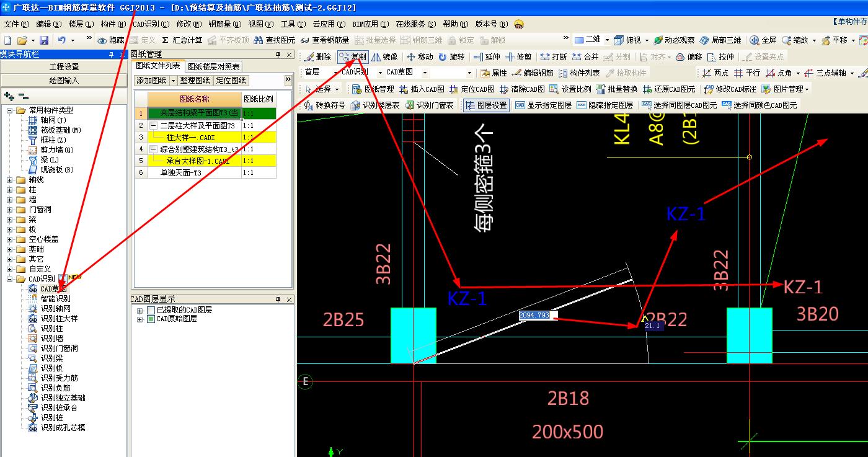Screen dimensions: 868x457
Task: Collapse the 常用构件类型 tree node
Action: point(10,110)
